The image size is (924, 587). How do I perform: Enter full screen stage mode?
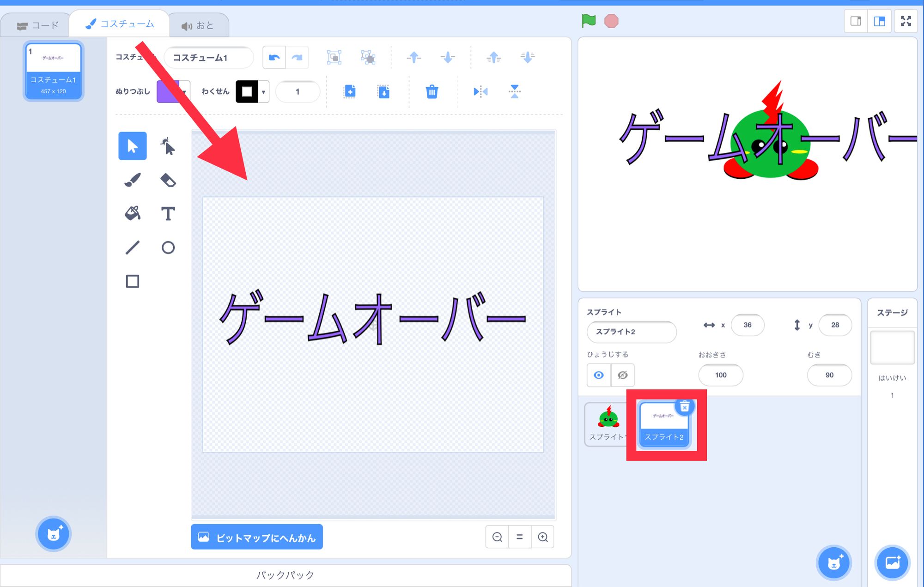coord(906,21)
